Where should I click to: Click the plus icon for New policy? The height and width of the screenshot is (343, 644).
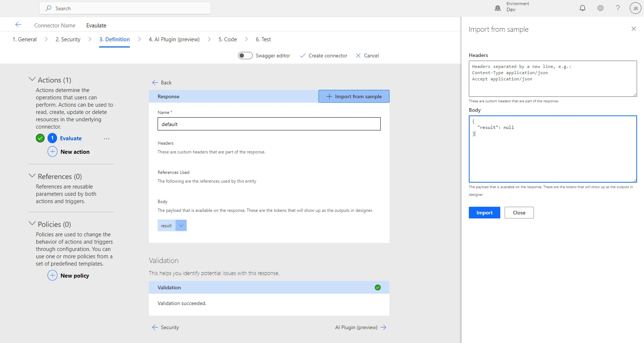pyautogui.click(x=53, y=275)
